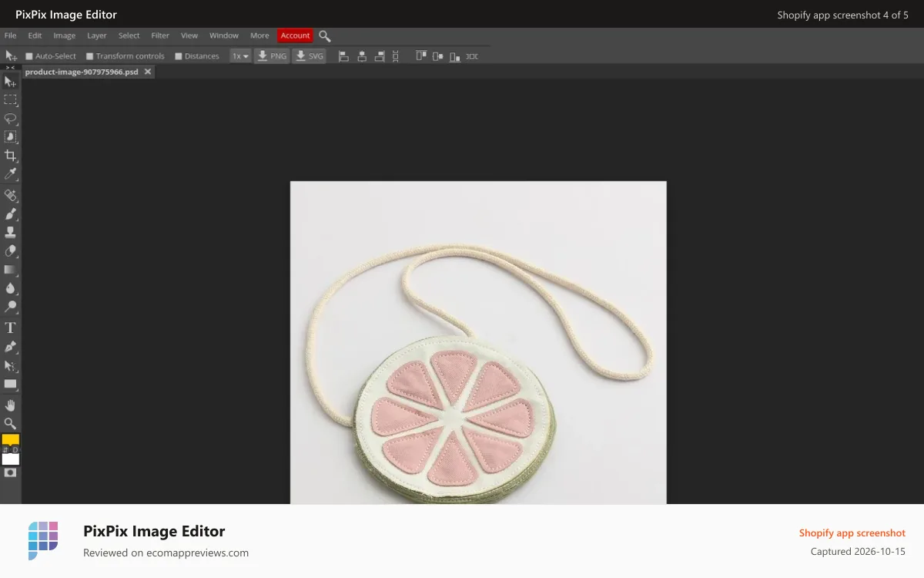924x578 pixels.
Task: Click the align vertical centers icon
Action: pos(438,56)
